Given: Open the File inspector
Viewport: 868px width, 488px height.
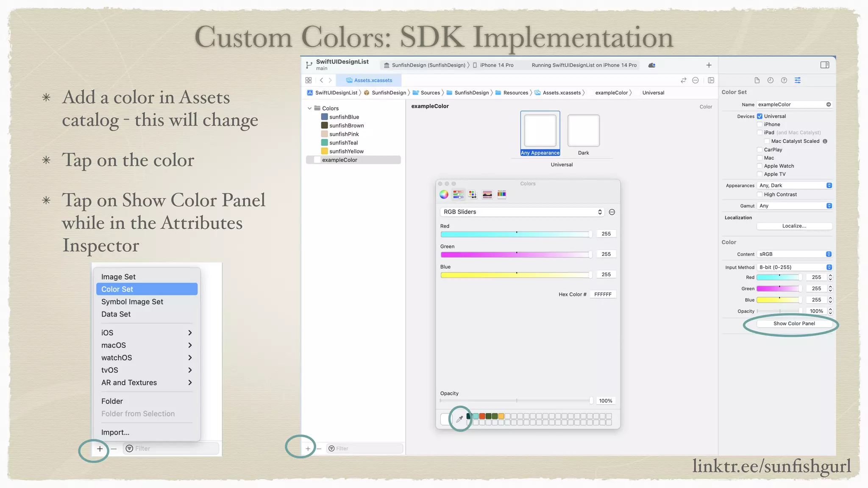Looking at the screenshot, I should coord(757,80).
